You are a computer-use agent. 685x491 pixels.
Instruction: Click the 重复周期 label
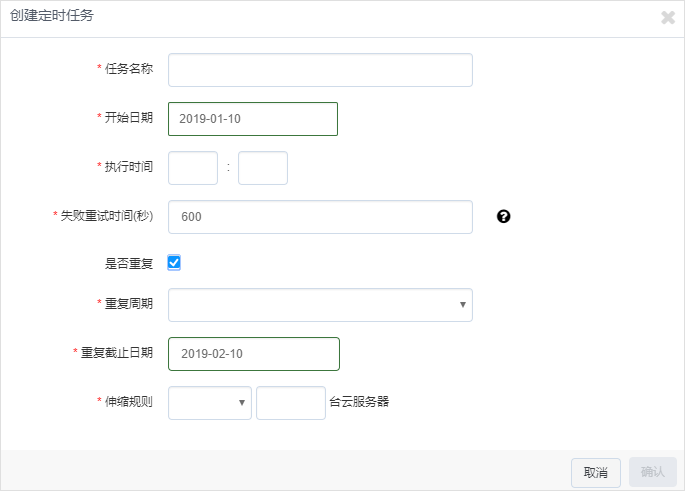129,304
